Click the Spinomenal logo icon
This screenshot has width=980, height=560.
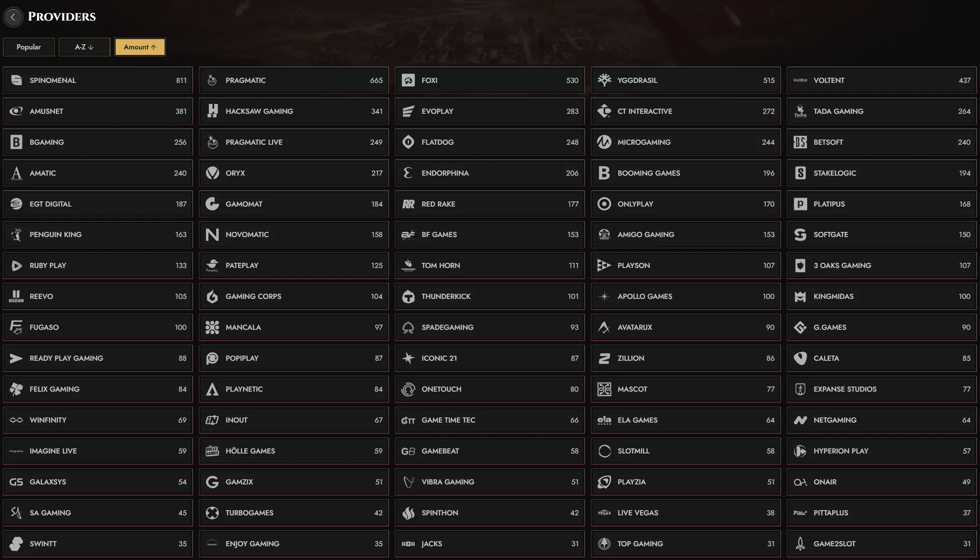pyautogui.click(x=16, y=80)
